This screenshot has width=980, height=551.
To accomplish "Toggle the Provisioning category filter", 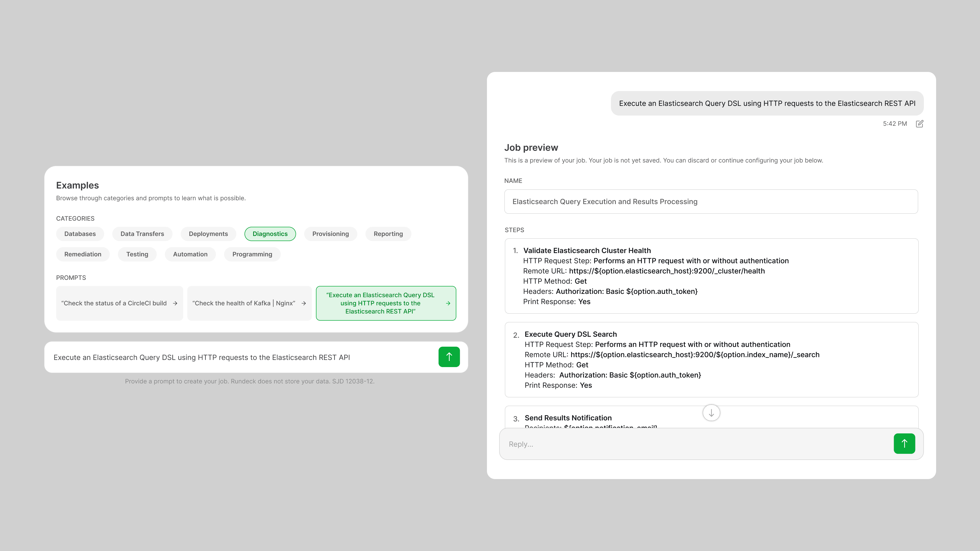I will 330,234.
